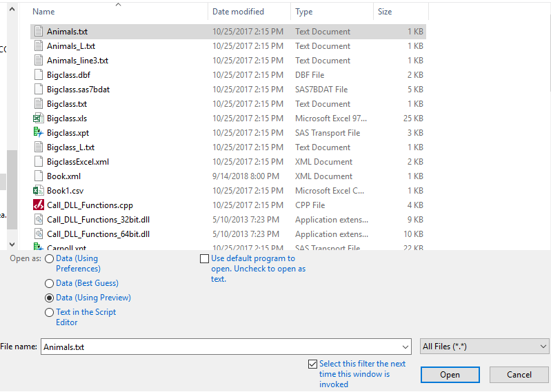
Task: Select Data (Using Preferences) radio option
Action: (x=49, y=259)
